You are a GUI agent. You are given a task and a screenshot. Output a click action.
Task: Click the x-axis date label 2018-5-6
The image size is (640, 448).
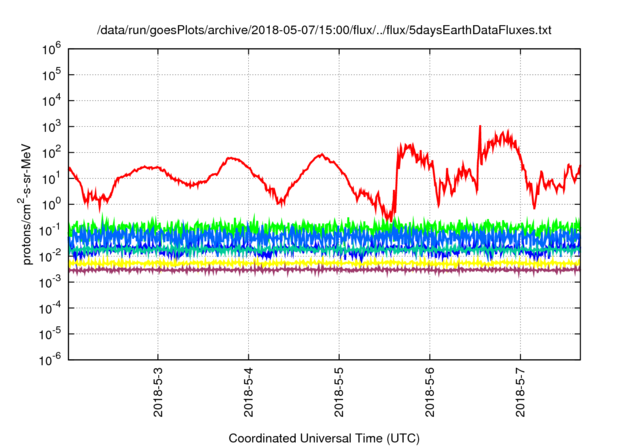(429, 392)
